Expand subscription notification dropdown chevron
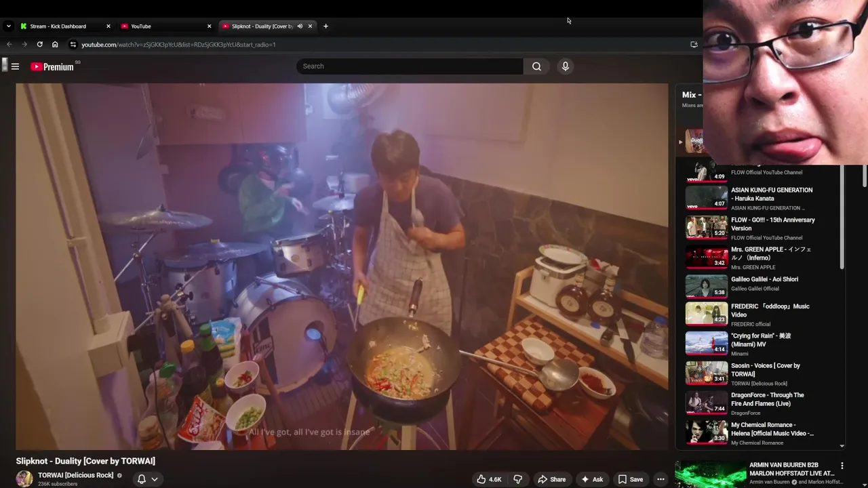 (x=155, y=479)
